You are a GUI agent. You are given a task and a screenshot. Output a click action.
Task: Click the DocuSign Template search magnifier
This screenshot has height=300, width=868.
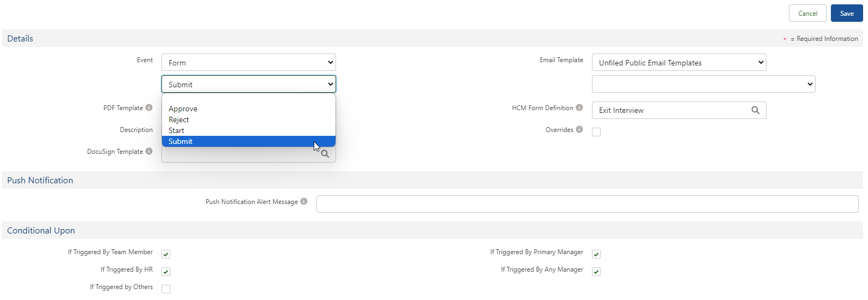(325, 154)
